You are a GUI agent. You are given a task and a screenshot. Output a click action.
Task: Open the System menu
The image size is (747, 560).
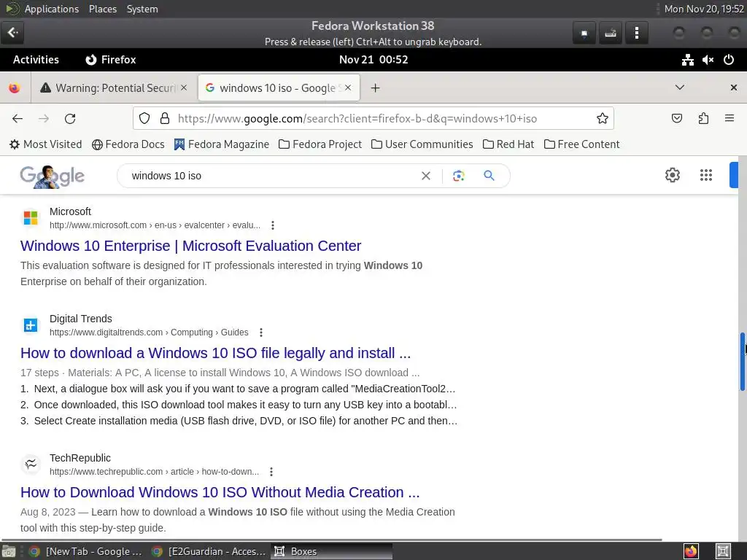[x=142, y=9]
